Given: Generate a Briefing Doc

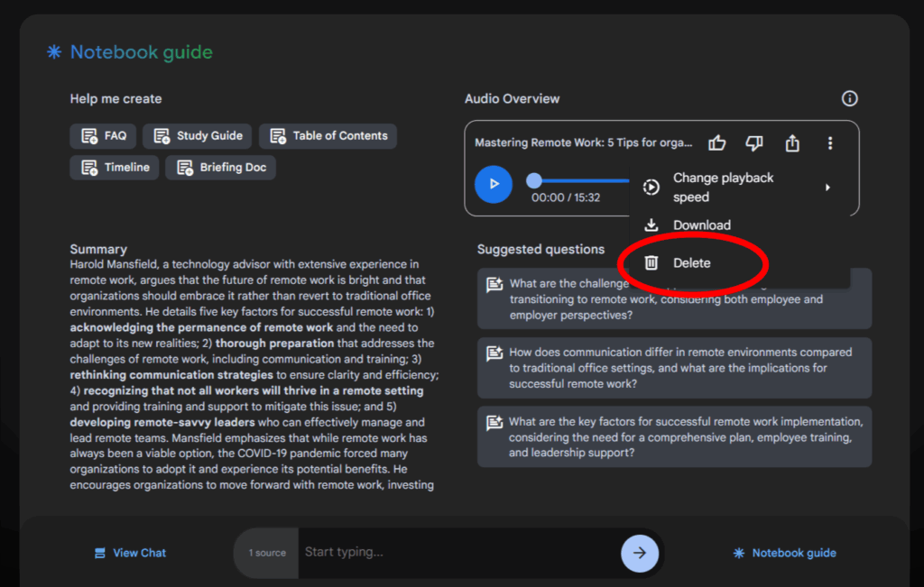Looking at the screenshot, I should (x=220, y=167).
